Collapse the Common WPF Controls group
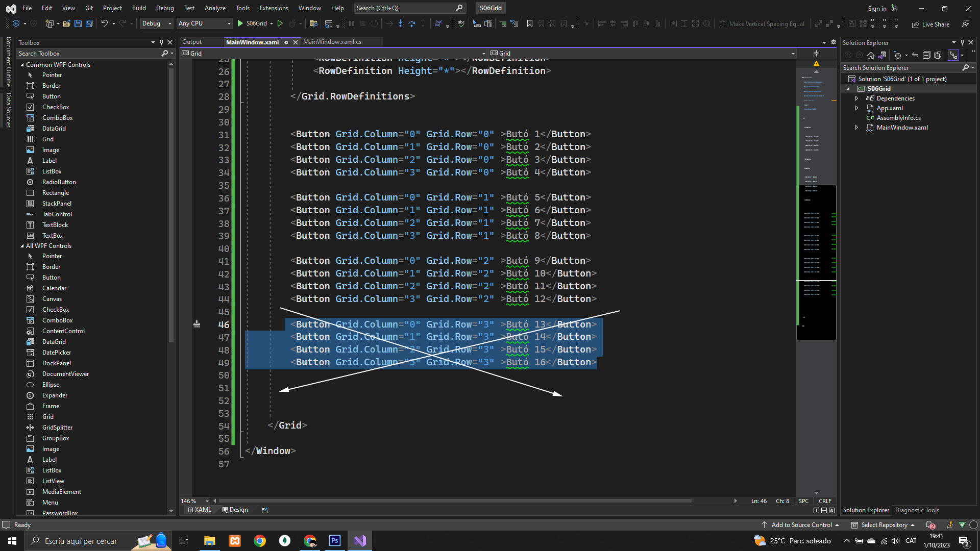This screenshot has width=980, height=551. (22, 65)
